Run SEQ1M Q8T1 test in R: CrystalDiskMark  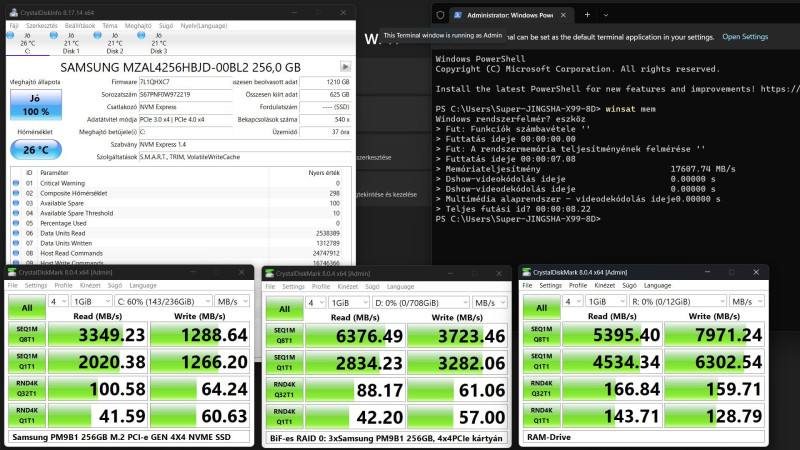click(542, 335)
